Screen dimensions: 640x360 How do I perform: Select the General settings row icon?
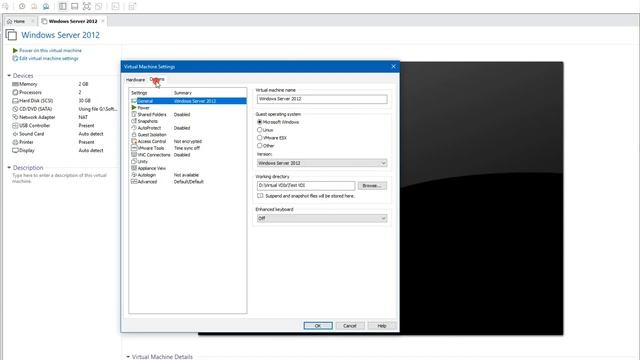pos(134,101)
